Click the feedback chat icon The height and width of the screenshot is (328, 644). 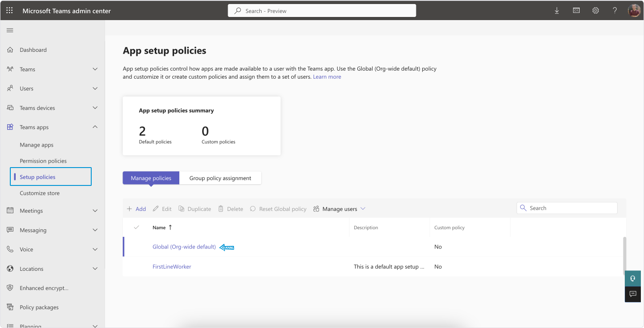[x=633, y=294]
